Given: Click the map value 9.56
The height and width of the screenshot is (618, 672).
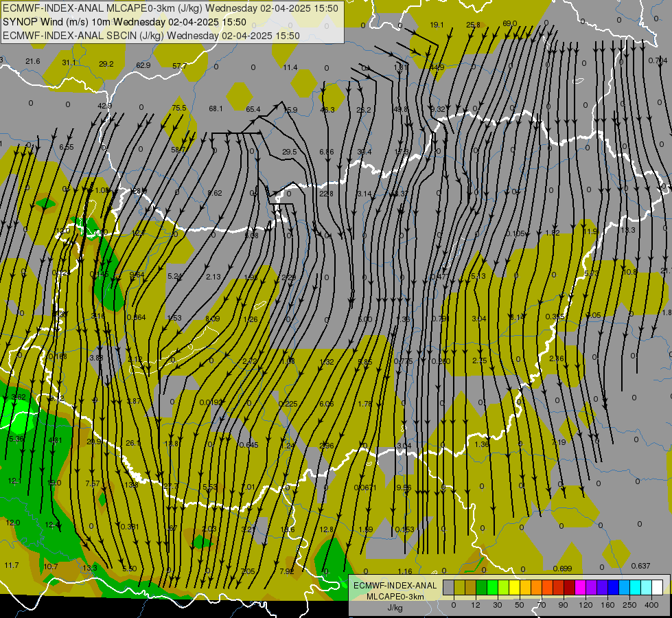Looking at the screenshot, I should tap(404, 488).
